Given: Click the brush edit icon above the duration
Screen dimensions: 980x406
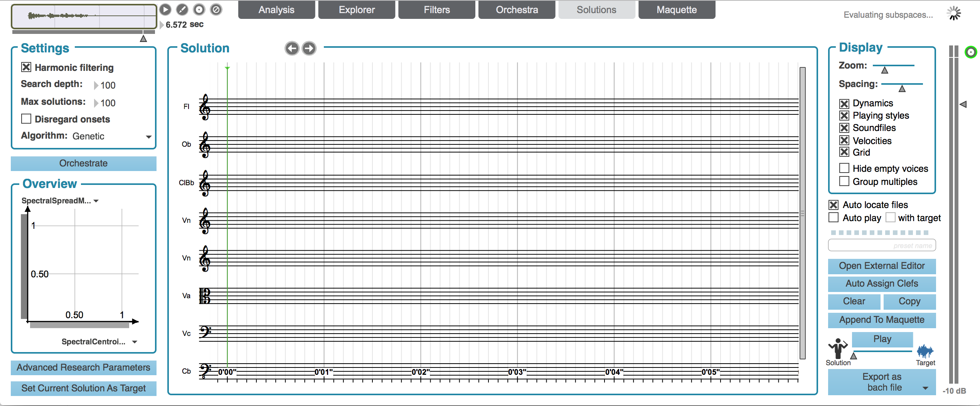Looking at the screenshot, I should click(182, 9).
